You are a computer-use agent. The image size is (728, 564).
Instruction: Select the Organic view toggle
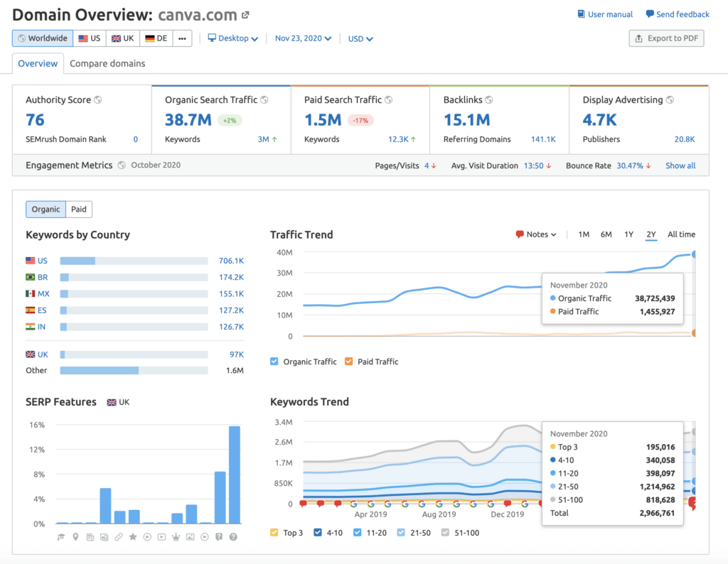(46, 209)
